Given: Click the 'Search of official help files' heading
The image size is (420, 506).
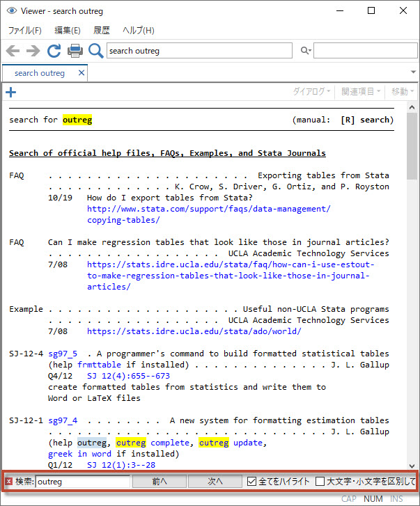Looking at the screenshot, I should [x=167, y=153].
